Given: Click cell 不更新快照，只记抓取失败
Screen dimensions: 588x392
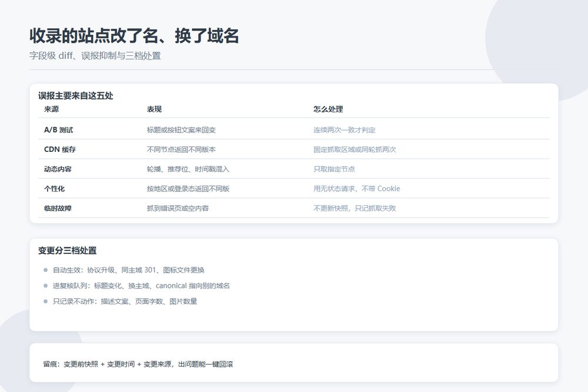Looking at the screenshot, I should (x=355, y=208).
